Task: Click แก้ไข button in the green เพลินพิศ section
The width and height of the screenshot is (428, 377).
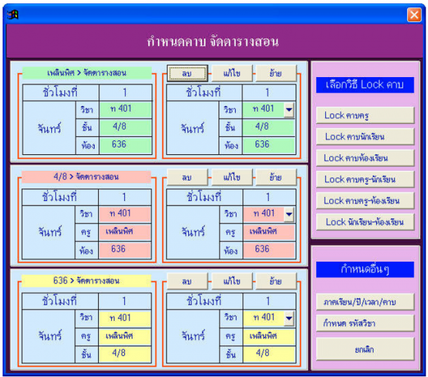Action: [x=232, y=73]
